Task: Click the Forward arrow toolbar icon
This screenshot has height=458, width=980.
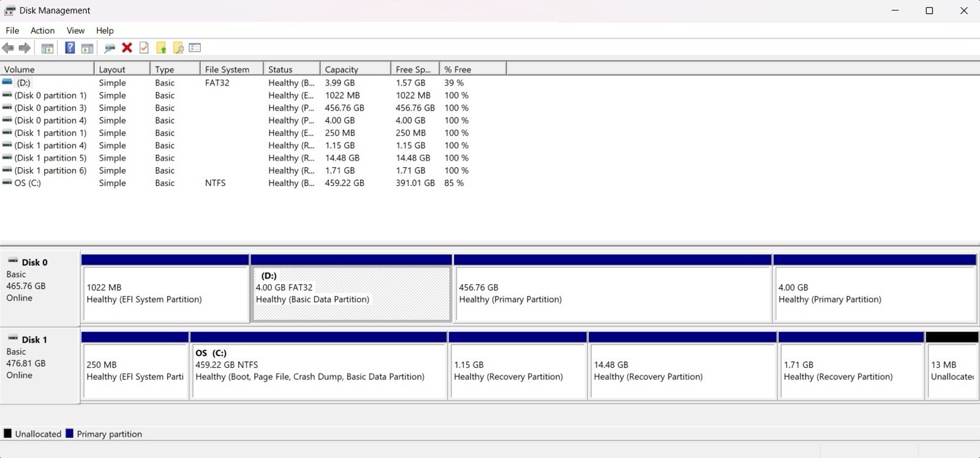Action: 24,48
